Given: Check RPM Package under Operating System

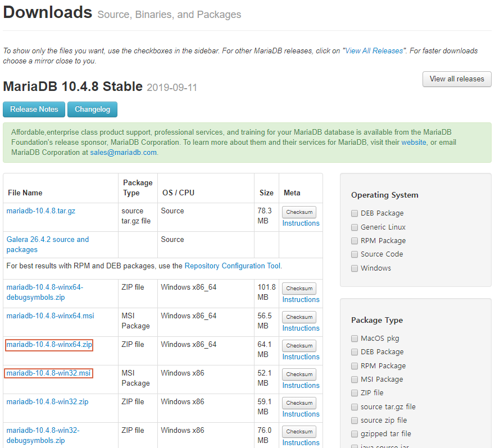Looking at the screenshot, I should point(355,241).
